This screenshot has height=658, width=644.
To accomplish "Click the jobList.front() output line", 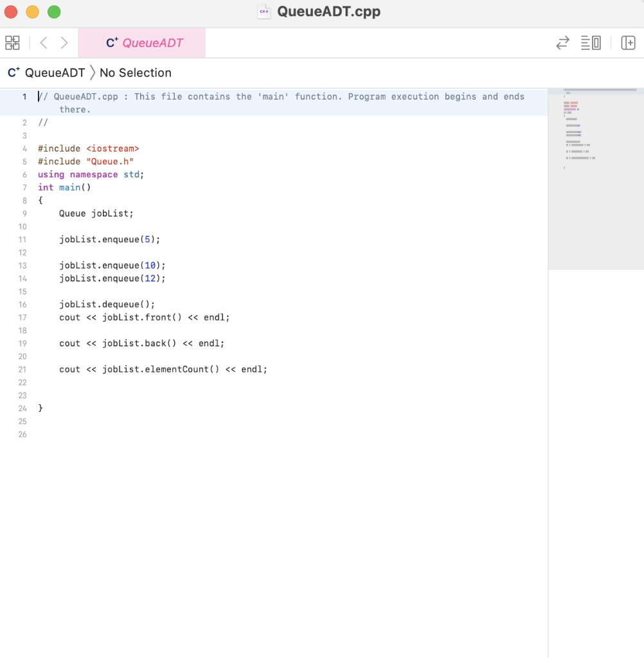I will (145, 317).
